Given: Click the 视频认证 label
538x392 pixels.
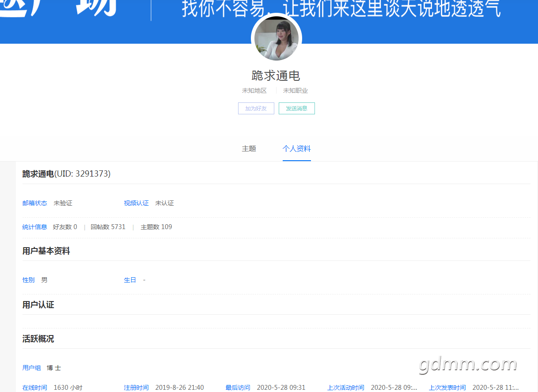Looking at the screenshot, I should [136, 203].
